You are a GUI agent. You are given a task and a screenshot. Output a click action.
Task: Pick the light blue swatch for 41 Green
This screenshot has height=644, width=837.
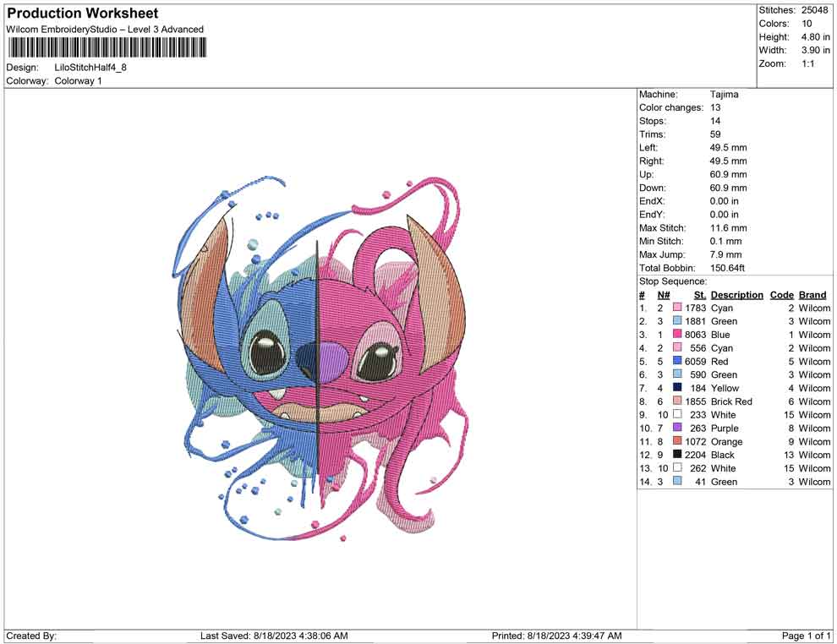pos(677,481)
